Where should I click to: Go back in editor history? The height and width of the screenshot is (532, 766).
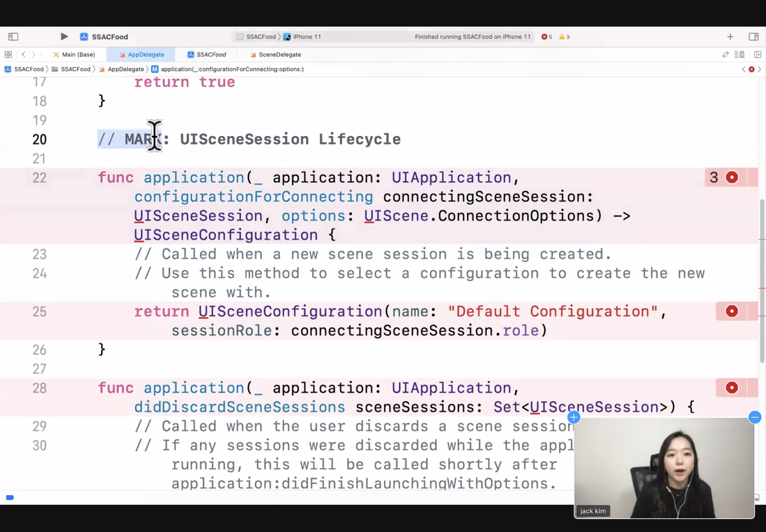point(23,54)
